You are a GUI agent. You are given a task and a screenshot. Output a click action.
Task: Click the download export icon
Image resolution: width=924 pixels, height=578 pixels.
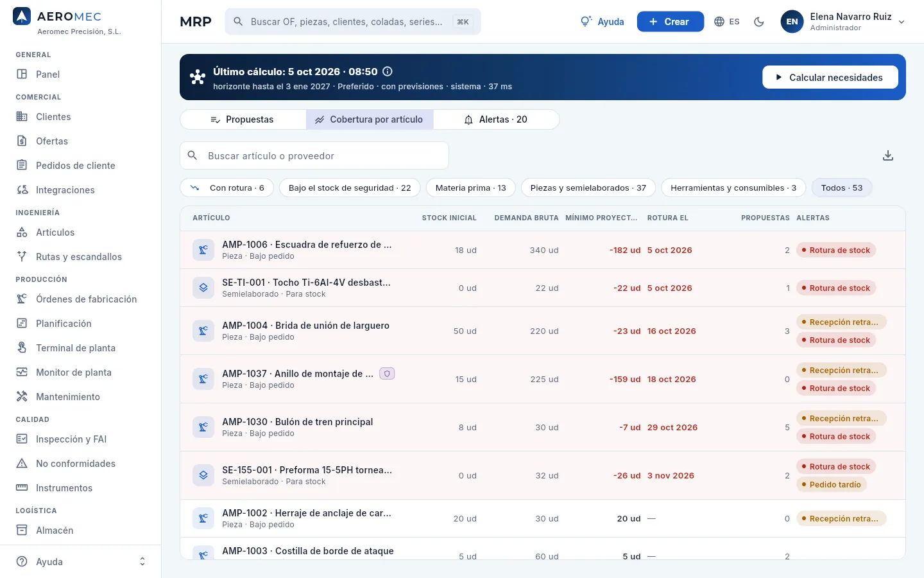tap(888, 155)
